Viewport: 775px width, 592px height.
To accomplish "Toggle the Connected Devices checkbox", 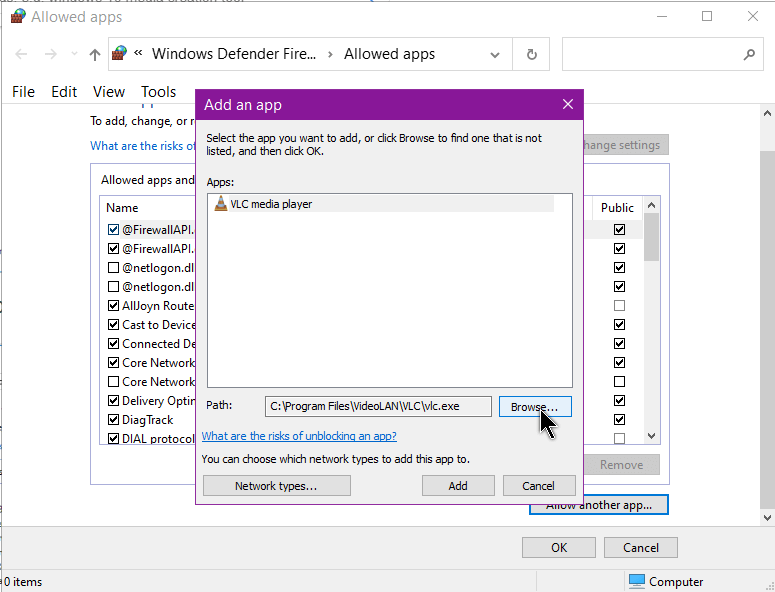I will [113, 343].
